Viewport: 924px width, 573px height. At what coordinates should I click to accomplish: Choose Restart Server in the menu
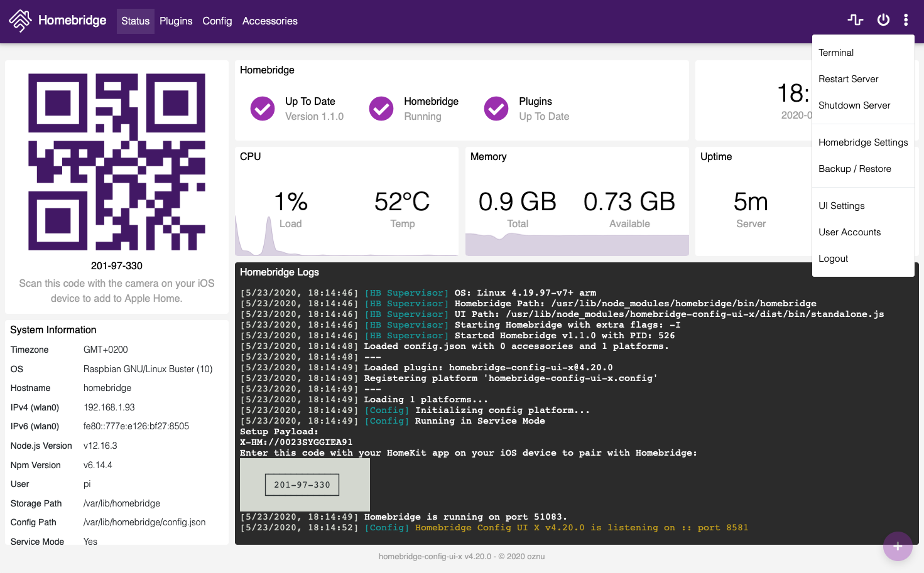(863, 79)
